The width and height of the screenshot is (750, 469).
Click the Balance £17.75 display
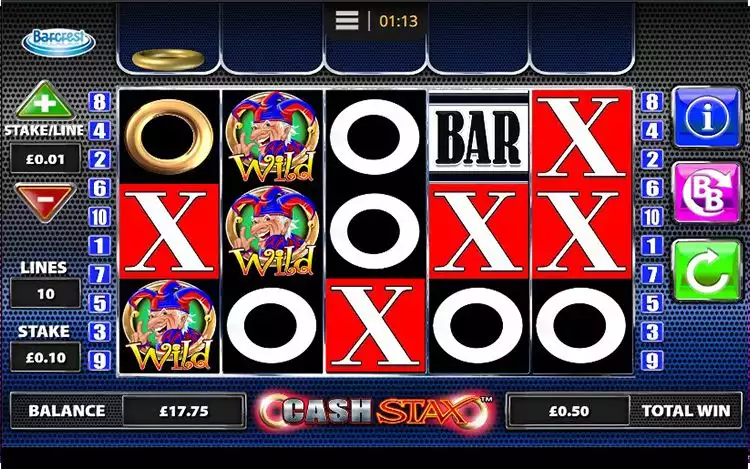pyautogui.click(x=184, y=411)
